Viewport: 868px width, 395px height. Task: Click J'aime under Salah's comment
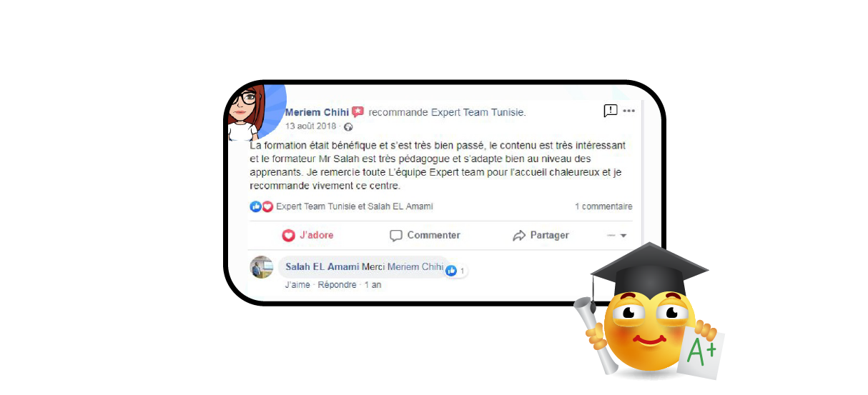coord(297,284)
